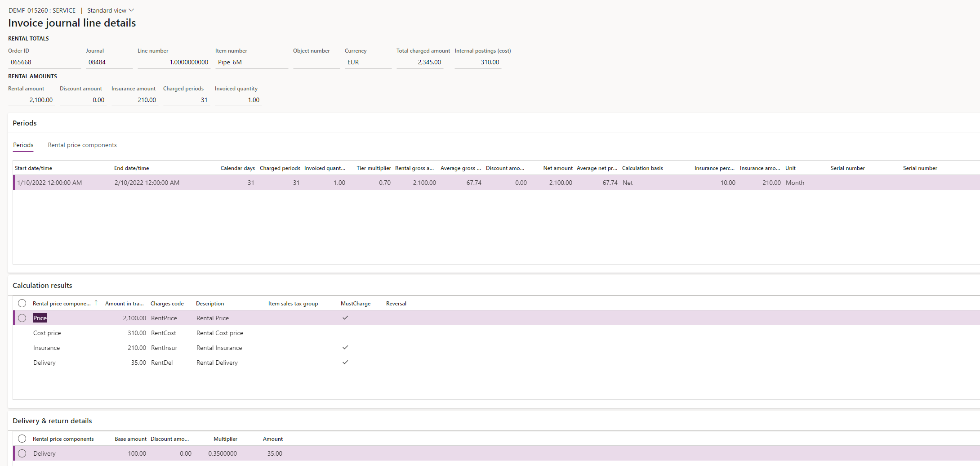Click the sort arrow on Rental price component column

(96, 303)
